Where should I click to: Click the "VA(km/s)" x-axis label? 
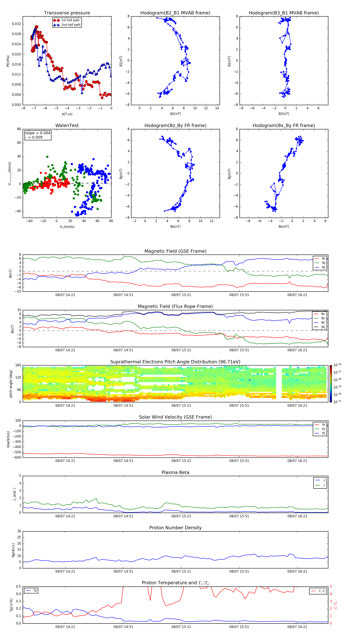(x=67, y=227)
